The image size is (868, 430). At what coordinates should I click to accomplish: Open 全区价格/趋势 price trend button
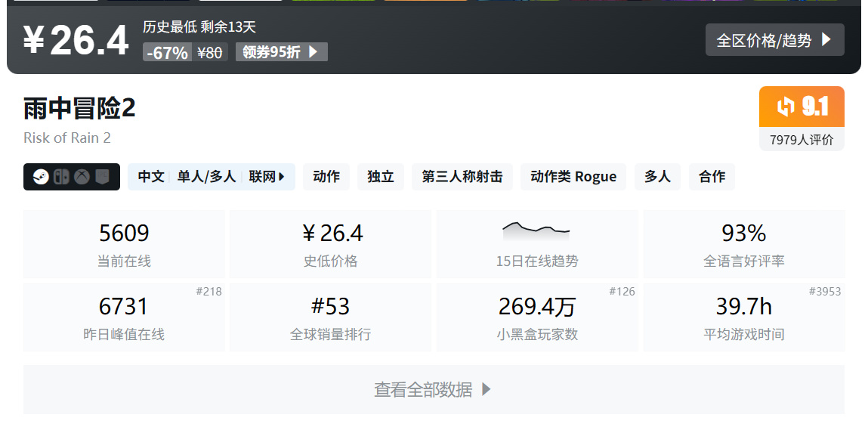774,40
